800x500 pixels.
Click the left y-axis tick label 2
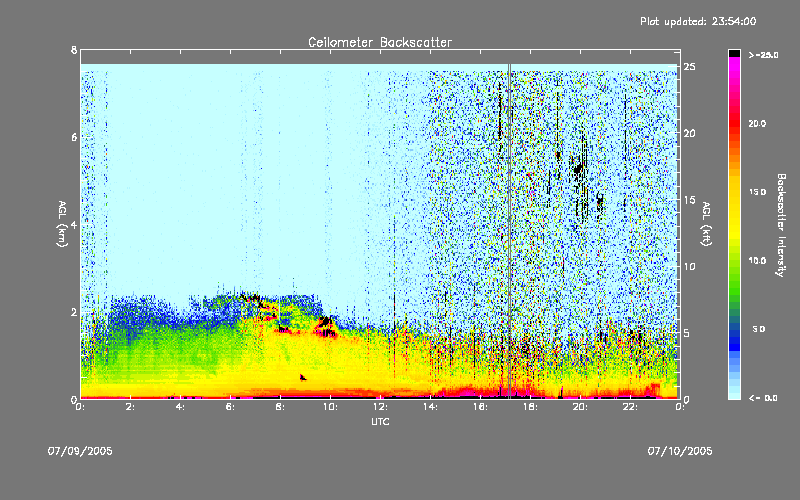click(74, 312)
